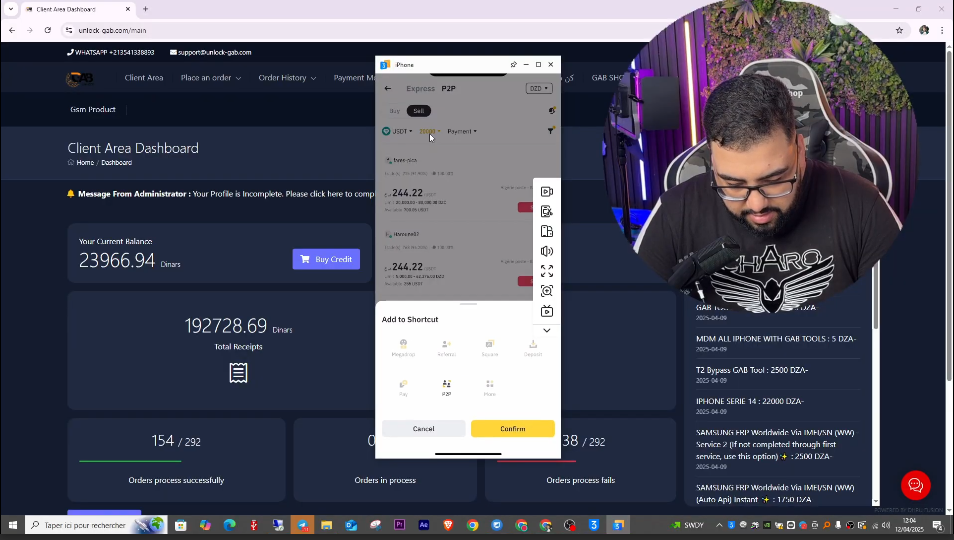Expand Order History menu
Screen dimensions: 954x540
[x=287, y=78]
